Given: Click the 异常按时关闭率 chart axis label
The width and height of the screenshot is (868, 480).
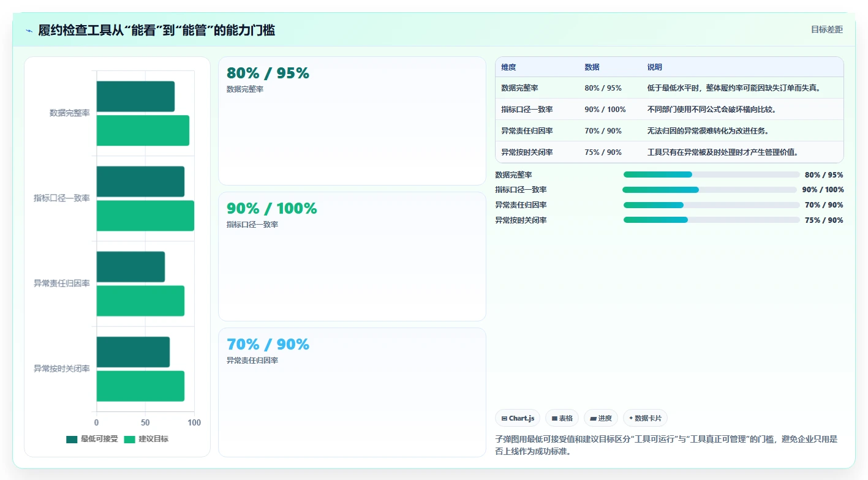Looking at the screenshot, I should (62, 369).
